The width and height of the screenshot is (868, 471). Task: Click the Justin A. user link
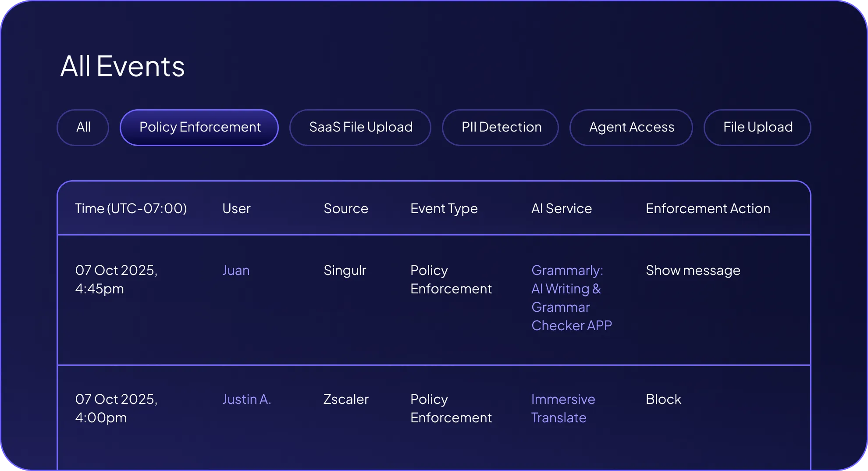point(247,400)
